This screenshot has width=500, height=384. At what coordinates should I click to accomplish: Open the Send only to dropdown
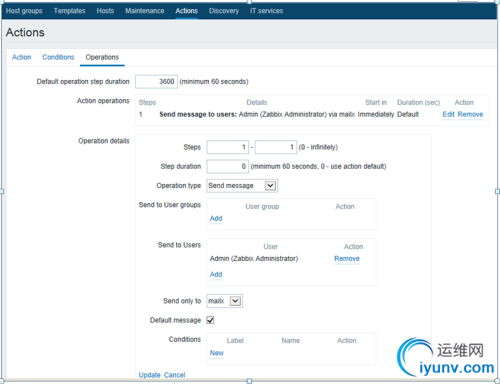tap(224, 301)
